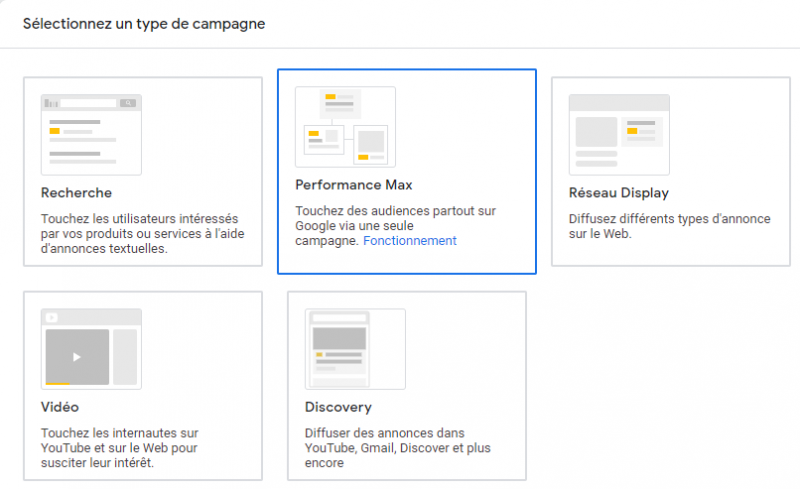Choose the Performance Max title
This screenshot has height=489, width=800.
[x=339, y=185]
